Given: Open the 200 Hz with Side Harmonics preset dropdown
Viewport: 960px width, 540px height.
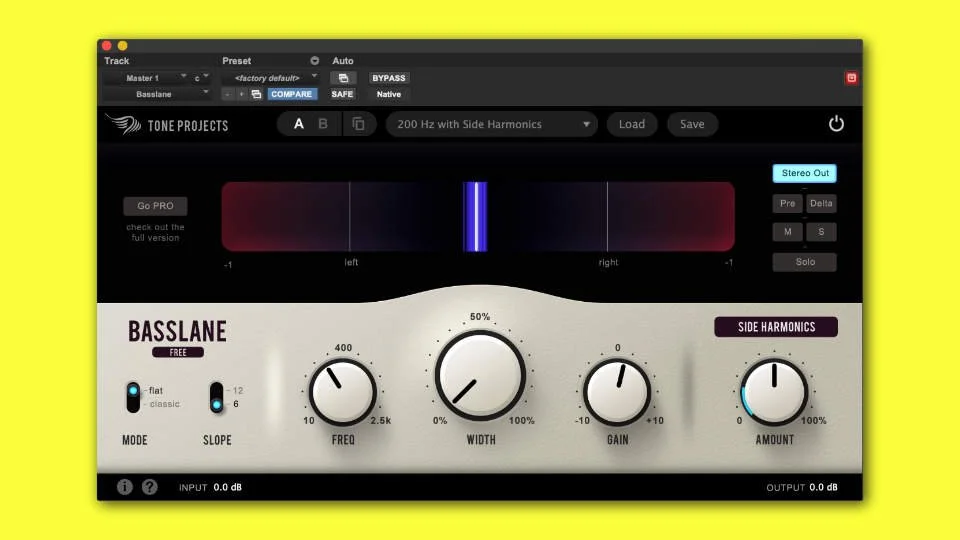Looking at the screenshot, I should click(x=492, y=124).
